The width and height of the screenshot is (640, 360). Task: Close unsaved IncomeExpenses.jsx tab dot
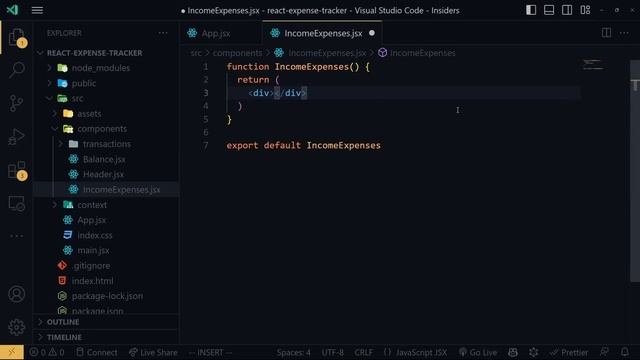(371, 33)
